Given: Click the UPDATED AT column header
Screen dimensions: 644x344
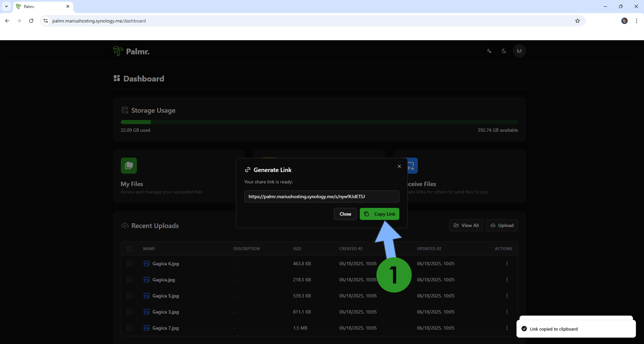Looking at the screenshot, I should tap(429, 249).
